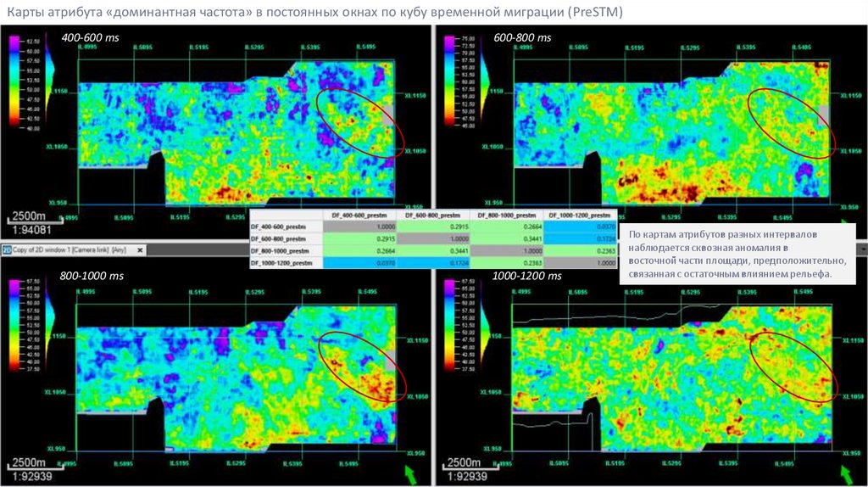This screenshot has width=868, height=487.
Task: Click the dark red low-frequency patch in the 600-800 ms map
Action: (690, 193)
